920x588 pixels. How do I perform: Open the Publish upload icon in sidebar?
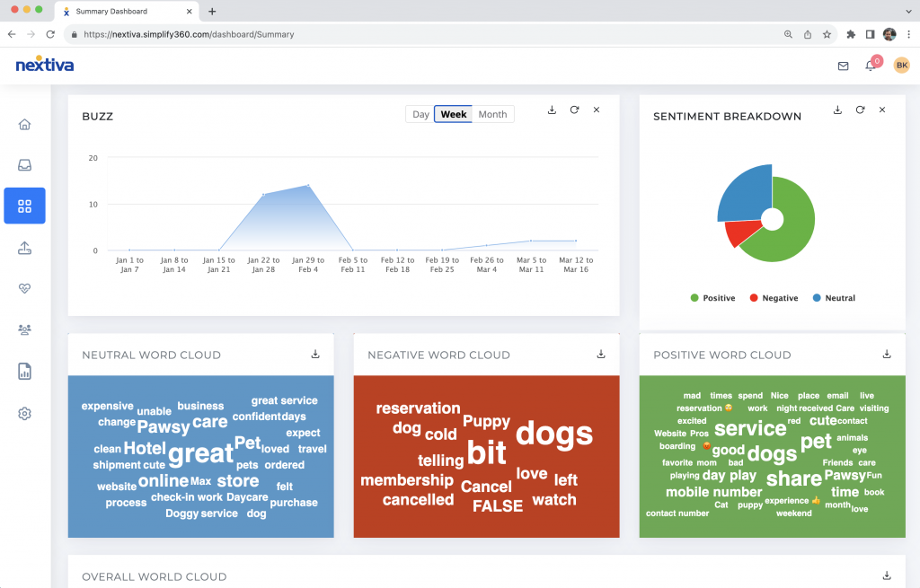click(x=24, y=249)
